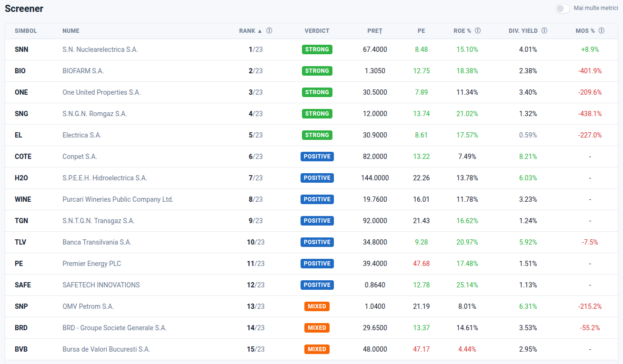Screen dimensions: 623x364
Task: Click the info icon next to MOS %
Action: tap(601, 31)
